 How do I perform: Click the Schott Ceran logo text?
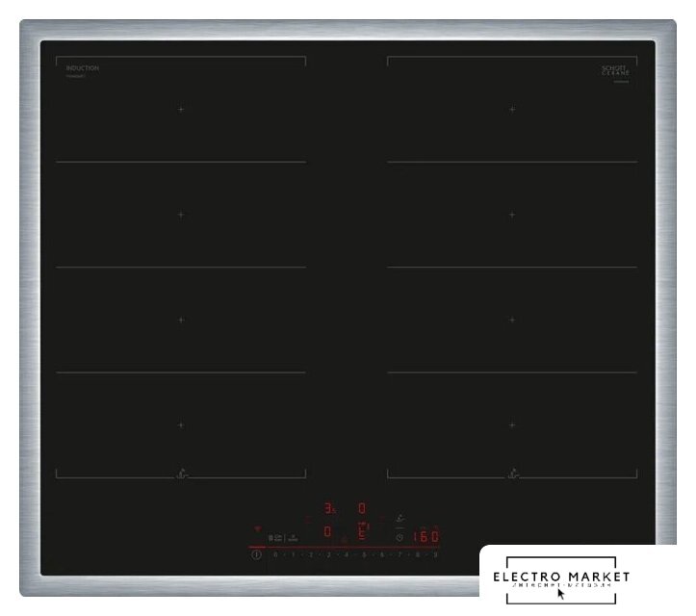[x=614, y=70]
